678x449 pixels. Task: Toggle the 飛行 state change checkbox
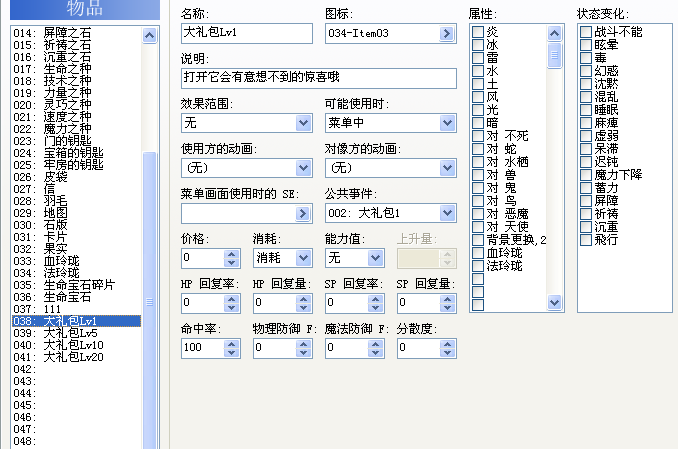point(586,240)
